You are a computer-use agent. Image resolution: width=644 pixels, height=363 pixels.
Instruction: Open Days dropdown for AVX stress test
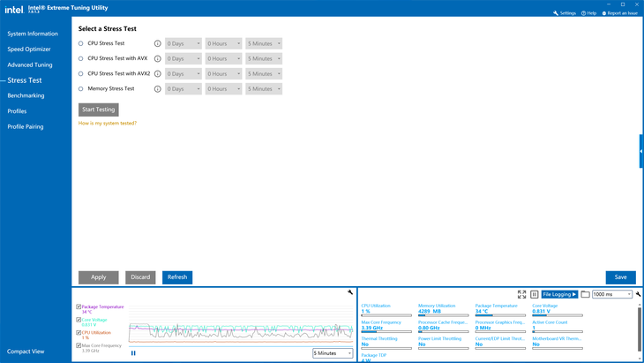tap(183, 59)
